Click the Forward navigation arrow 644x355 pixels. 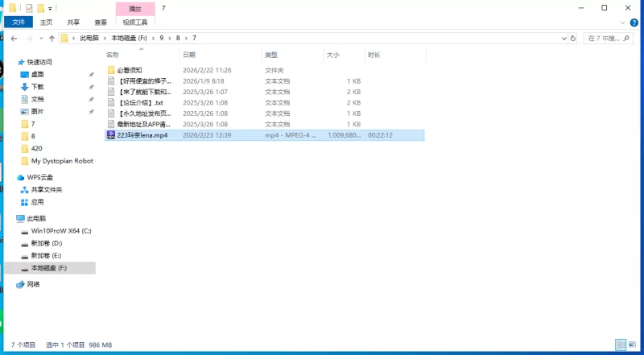[x=29, y=38]
